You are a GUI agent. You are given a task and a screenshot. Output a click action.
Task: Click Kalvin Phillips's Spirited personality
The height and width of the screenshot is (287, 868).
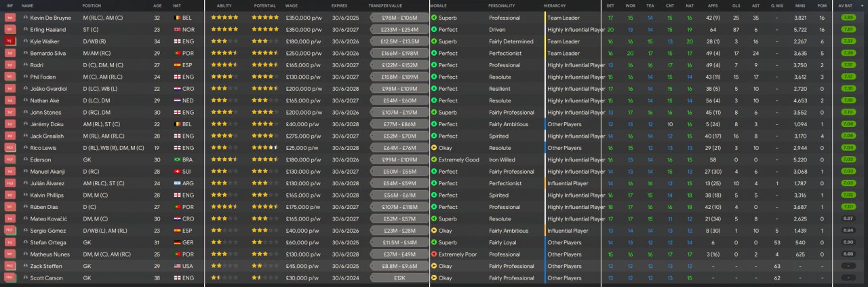pyautogui.click(x=500, y=195)
